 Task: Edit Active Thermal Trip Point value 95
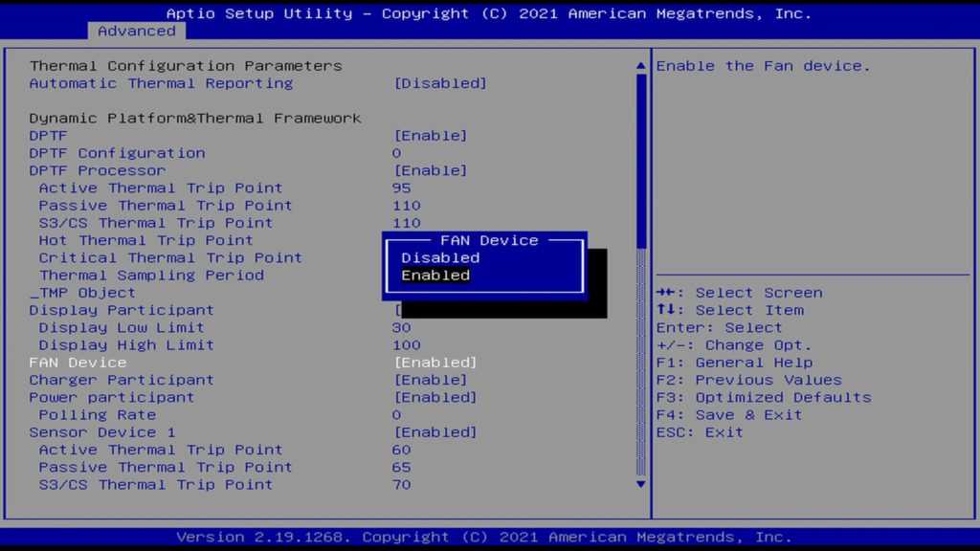401,188
